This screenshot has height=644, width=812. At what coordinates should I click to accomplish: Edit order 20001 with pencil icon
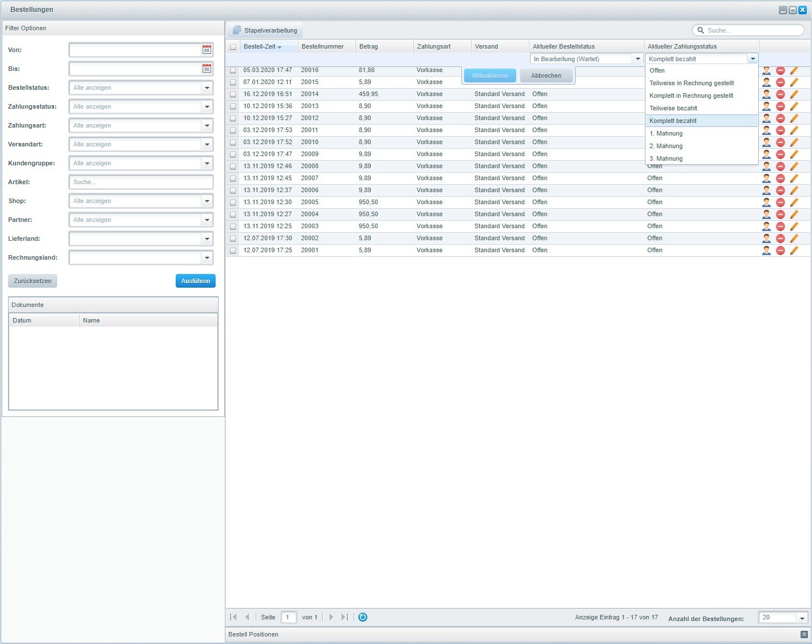click(794, 251)
